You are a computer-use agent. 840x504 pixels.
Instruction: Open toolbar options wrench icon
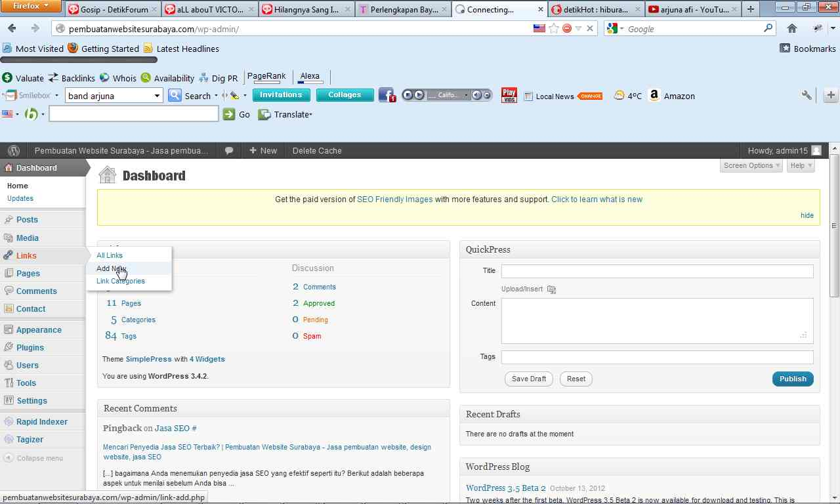click(x=807, y=95)
